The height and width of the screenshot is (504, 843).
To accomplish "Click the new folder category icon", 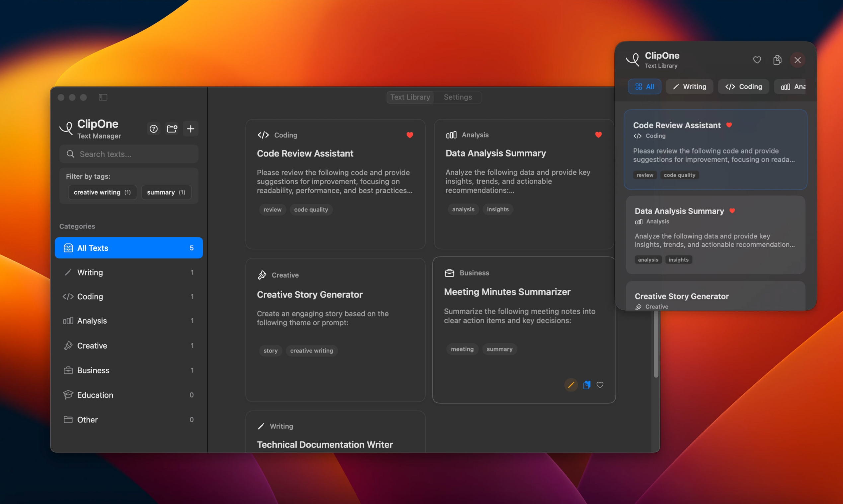I will [x=172, y=129].
